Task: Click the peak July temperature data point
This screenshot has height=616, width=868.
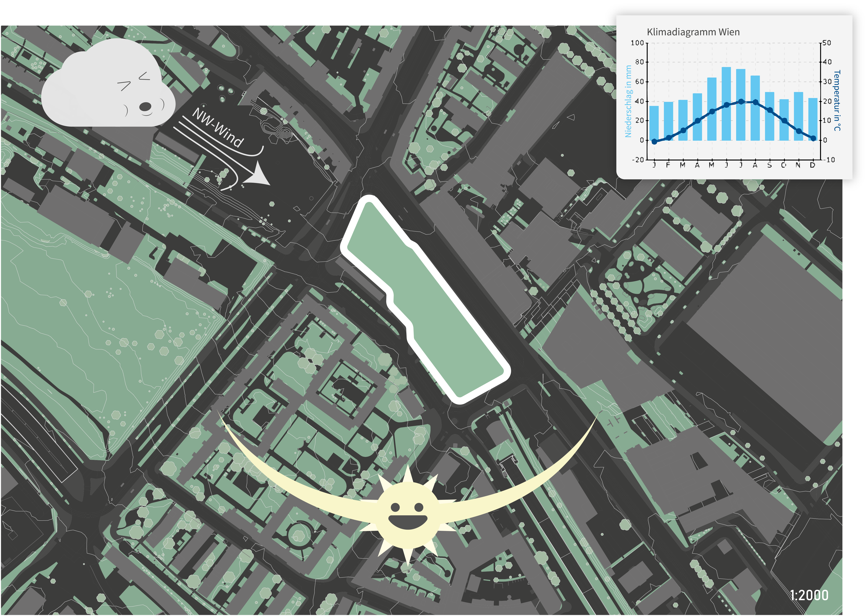Action: coord(741,102)
